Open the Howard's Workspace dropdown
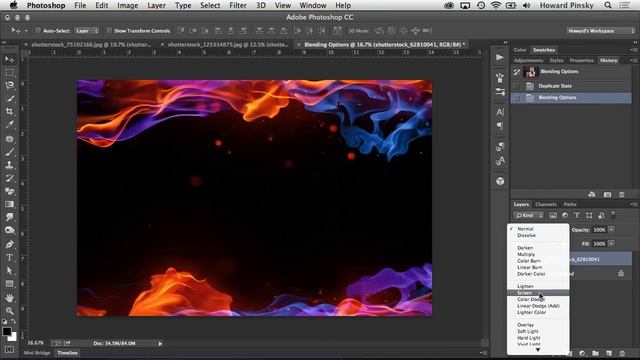The width and height of the screenshot is (640, 360). coord(600,31)
